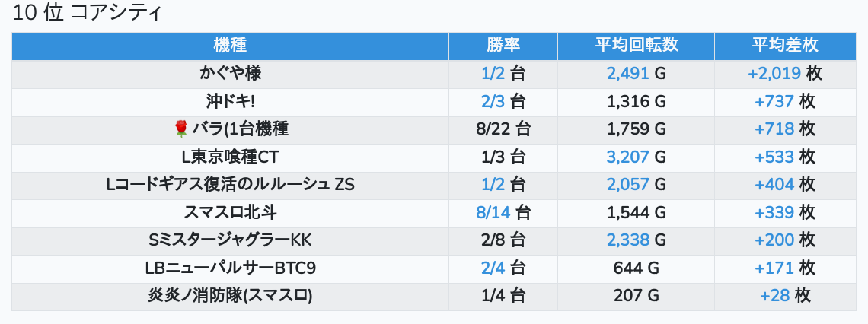Screen dimensions: 868x324
Task: Open LBニューパルサーBTC9 entry
Action: [230, 268]
